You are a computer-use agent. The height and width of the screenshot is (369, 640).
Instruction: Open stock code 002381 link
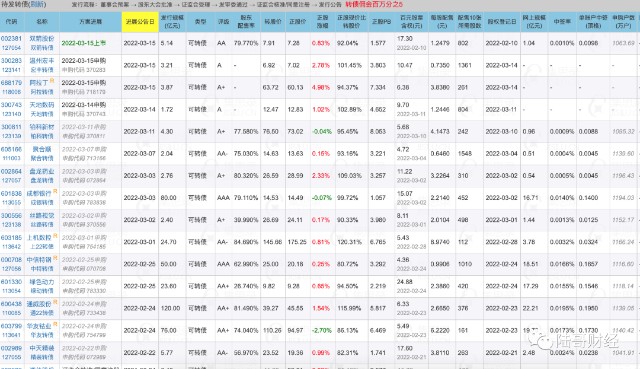point(11,38)
